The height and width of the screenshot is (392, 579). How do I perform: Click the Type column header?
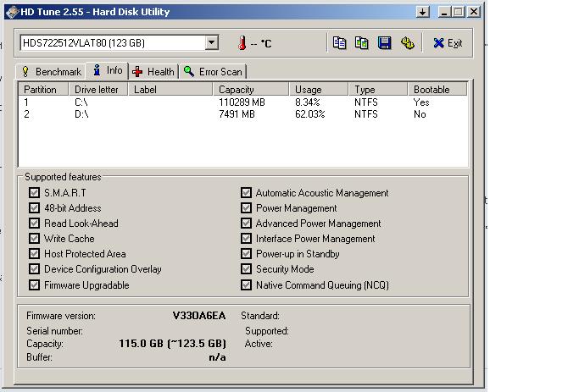pyautogui.click(x=378, y=90)
